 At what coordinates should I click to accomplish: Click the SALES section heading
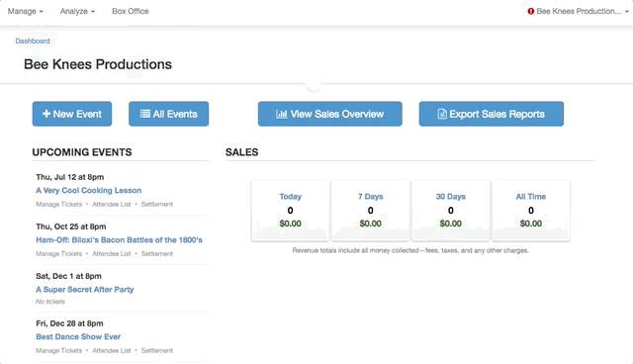coord(241,152)
